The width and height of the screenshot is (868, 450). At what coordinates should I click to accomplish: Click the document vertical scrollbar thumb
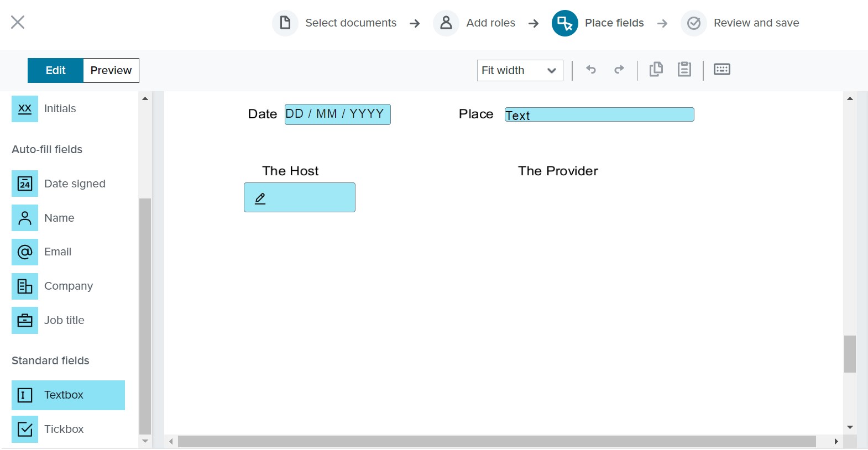[x=850, y=354]
